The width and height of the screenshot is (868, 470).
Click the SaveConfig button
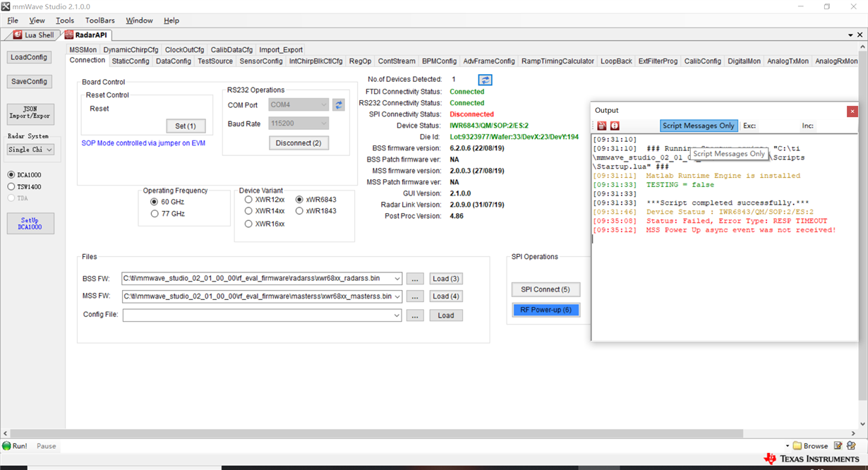pyautogui.click(x=29, y=82)
